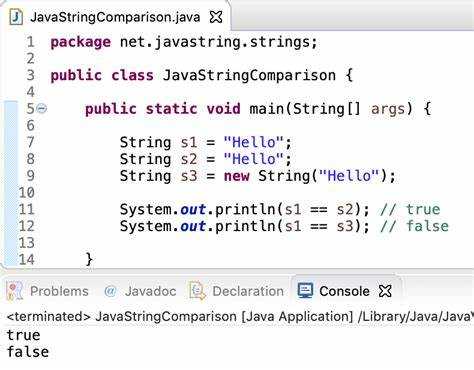
Task: Click the Console monitor icon
Action: click(305, 291)
